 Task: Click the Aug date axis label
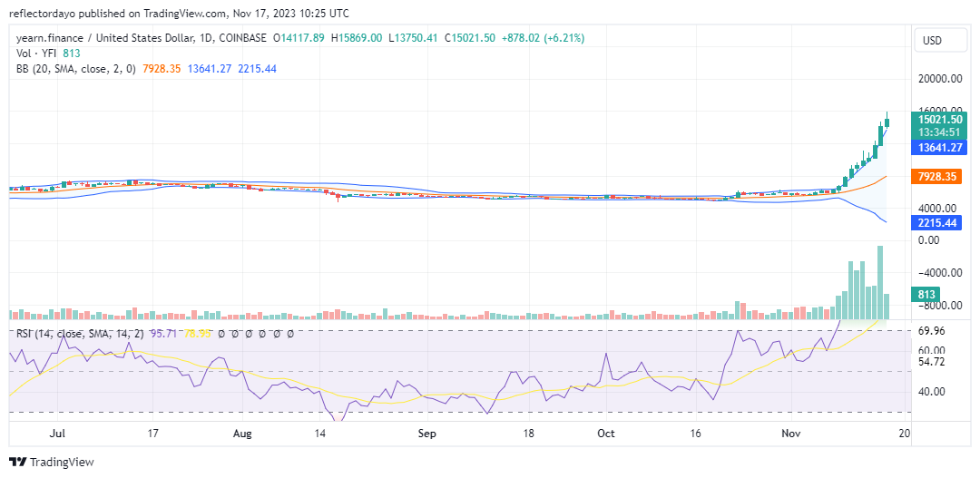point(242,433)
